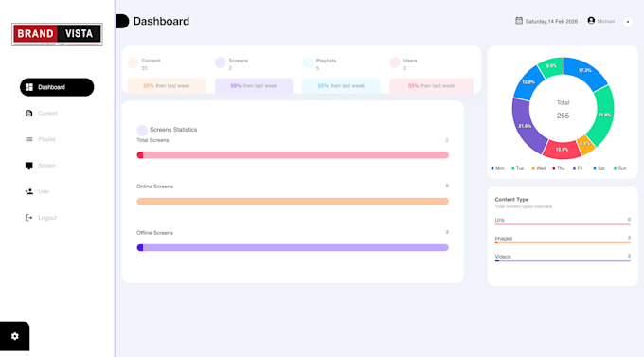The width and height of the screenshot is (644, 357).
Task: Click the Videos content type row
Action: coord(563,258)
